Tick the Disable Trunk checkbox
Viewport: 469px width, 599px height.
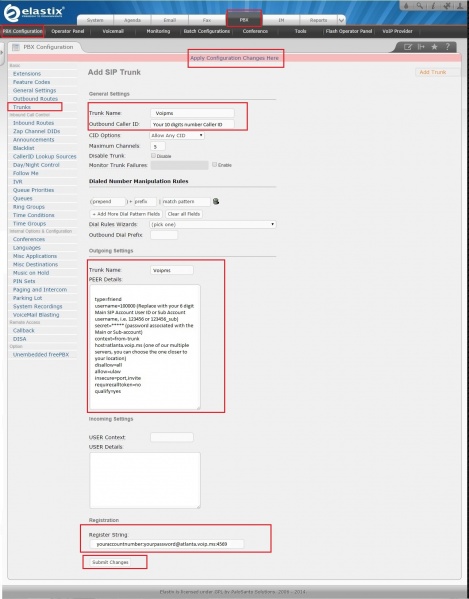coord(153,156)
